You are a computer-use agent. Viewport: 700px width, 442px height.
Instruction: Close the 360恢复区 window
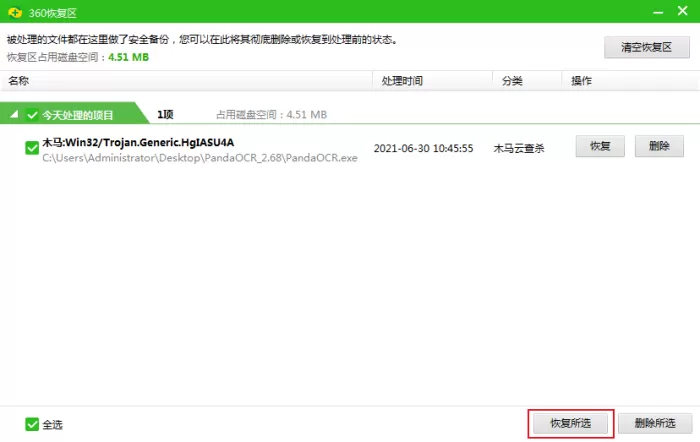(682, 11)
